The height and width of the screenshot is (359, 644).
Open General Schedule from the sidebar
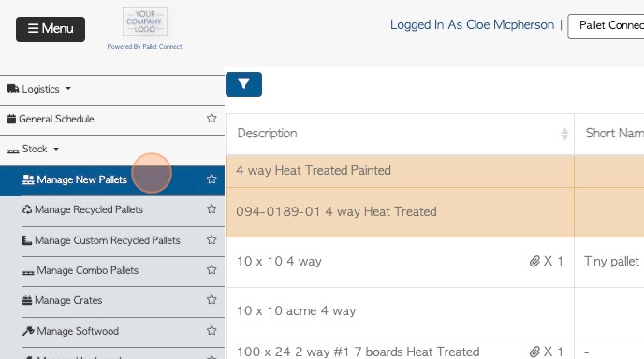click(x=56, y=119)
